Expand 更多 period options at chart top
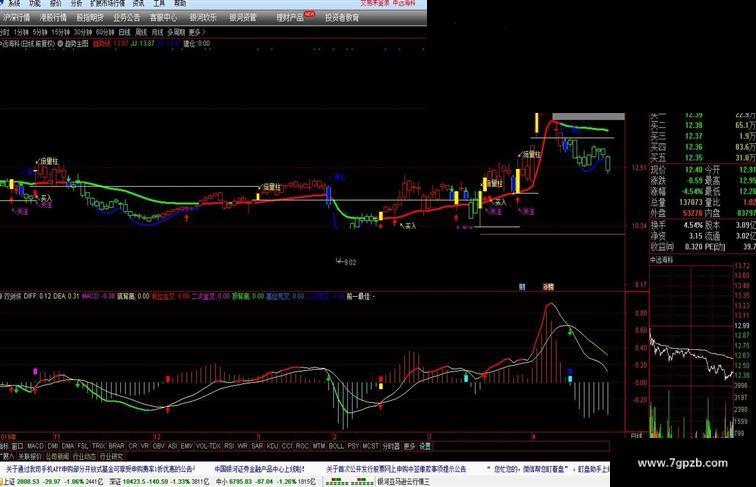This screenshot has width=756, height=487. point(196,32)
